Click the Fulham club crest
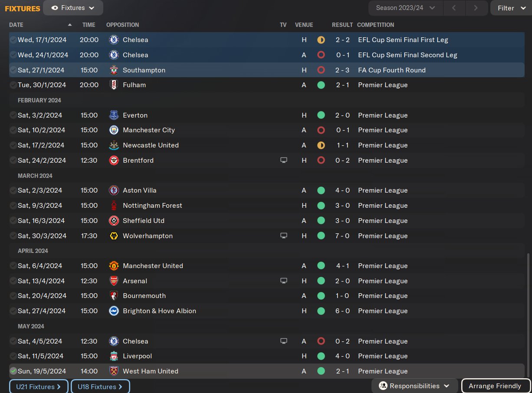Screen dimensions: 532x393 [114, 85]
